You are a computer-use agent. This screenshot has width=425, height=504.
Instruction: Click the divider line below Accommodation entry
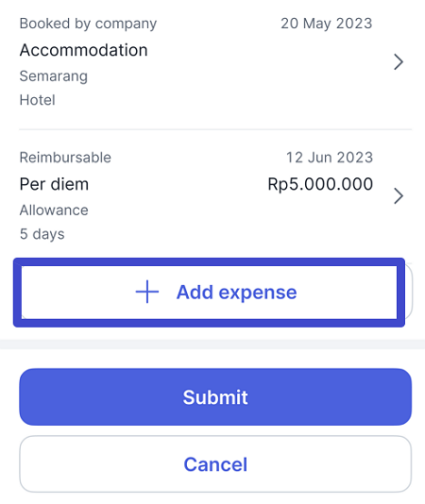tap(215, 129)
